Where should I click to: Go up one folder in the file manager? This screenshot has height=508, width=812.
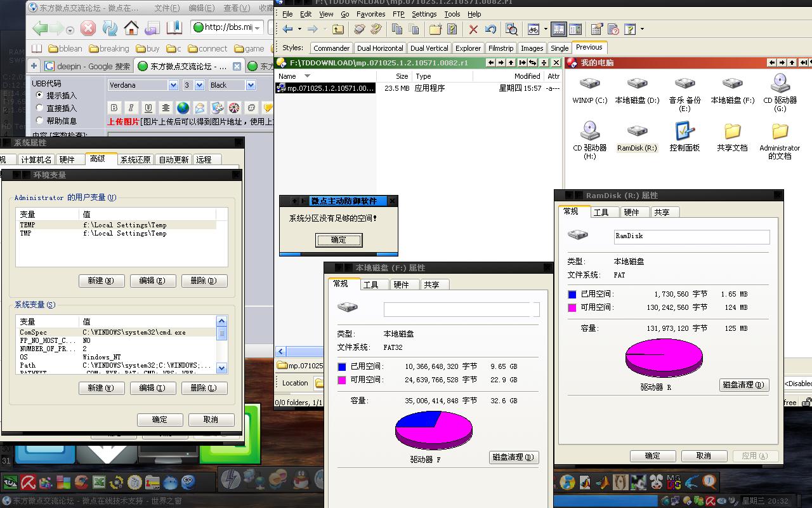[x=338, y=29]
